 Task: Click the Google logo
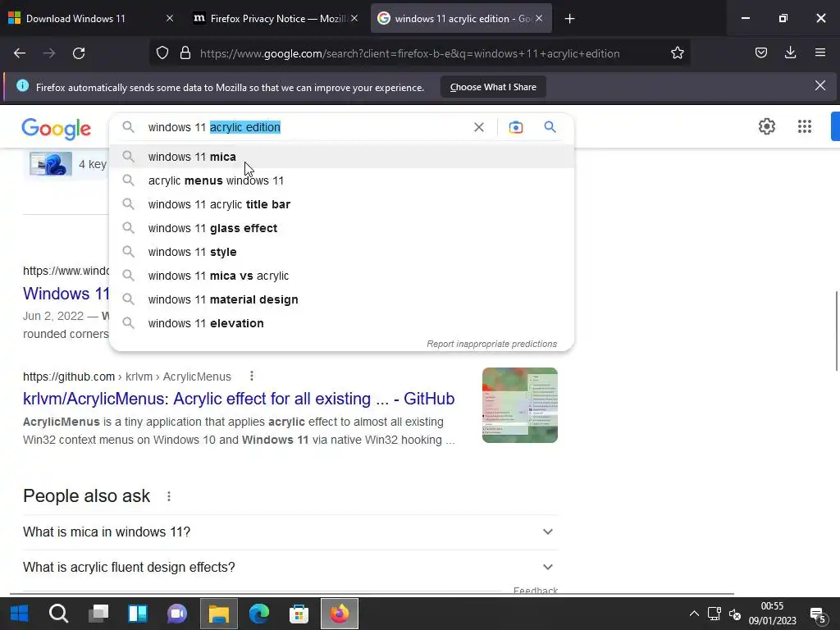click(x=57, y=129)
